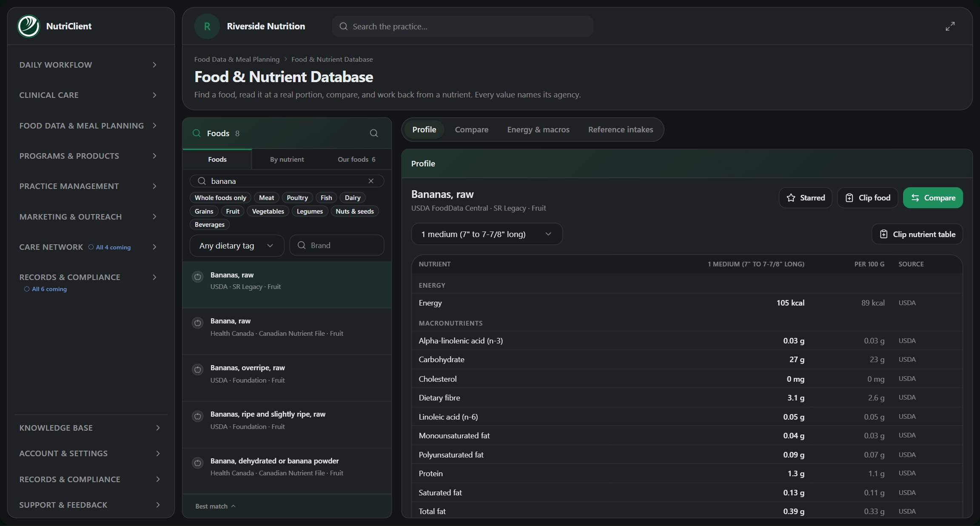980x526 pixels.
Task: Expand the Knowledge Base sidebar section
Action: point(90,428)
